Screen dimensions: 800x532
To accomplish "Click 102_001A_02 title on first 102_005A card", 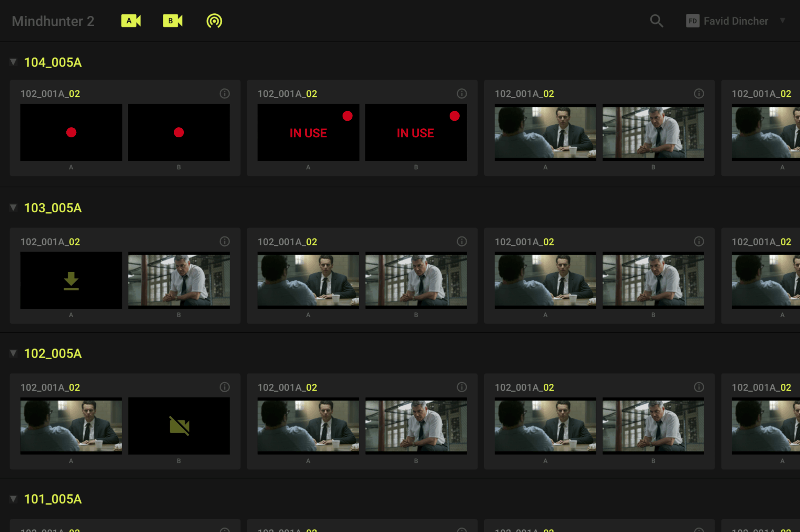I will click(50, 388).
